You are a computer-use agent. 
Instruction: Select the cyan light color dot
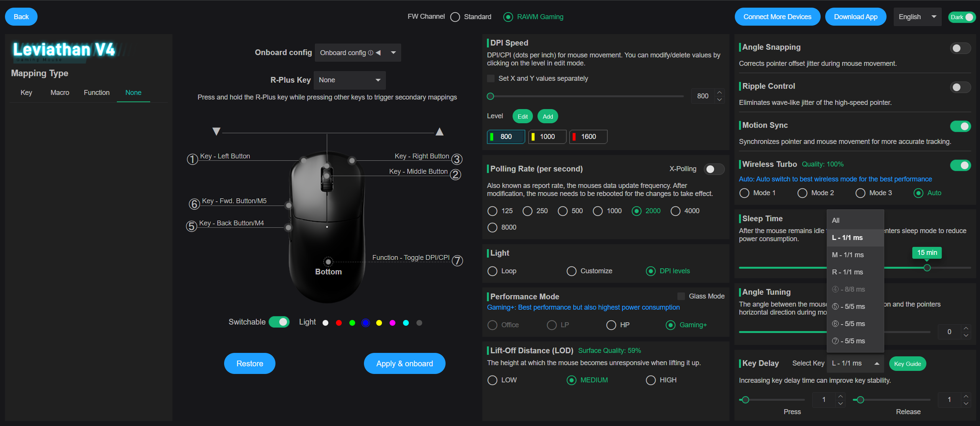(x=406, y=323)
